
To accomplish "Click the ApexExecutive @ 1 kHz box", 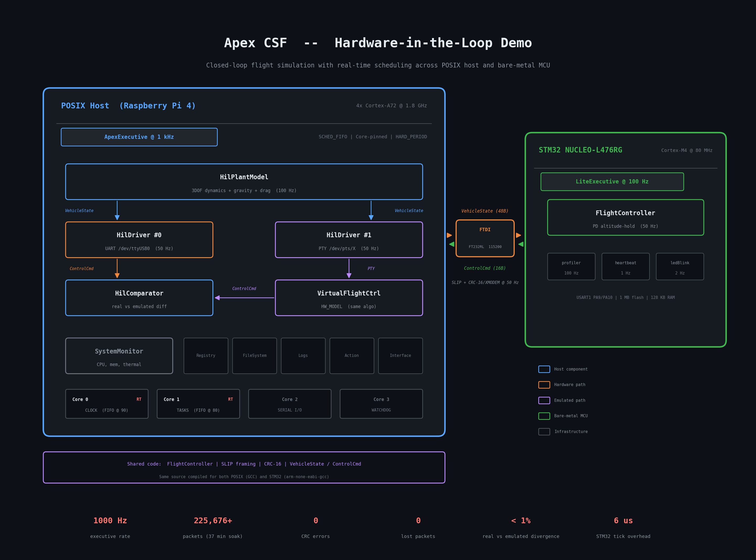I will coord(139,137).
